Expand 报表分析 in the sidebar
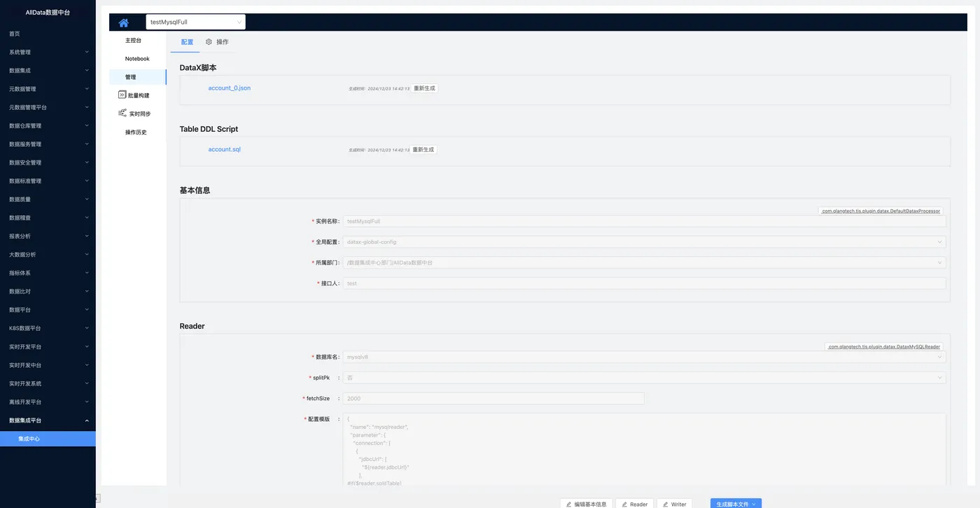Viewport: 980px width, 508px height. pos(48,236)
